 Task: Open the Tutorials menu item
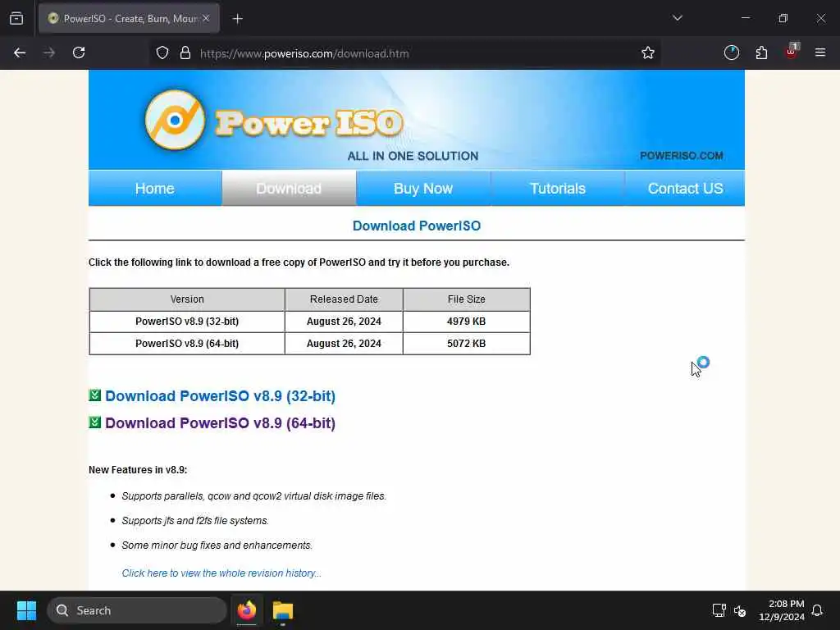[558, 189]
